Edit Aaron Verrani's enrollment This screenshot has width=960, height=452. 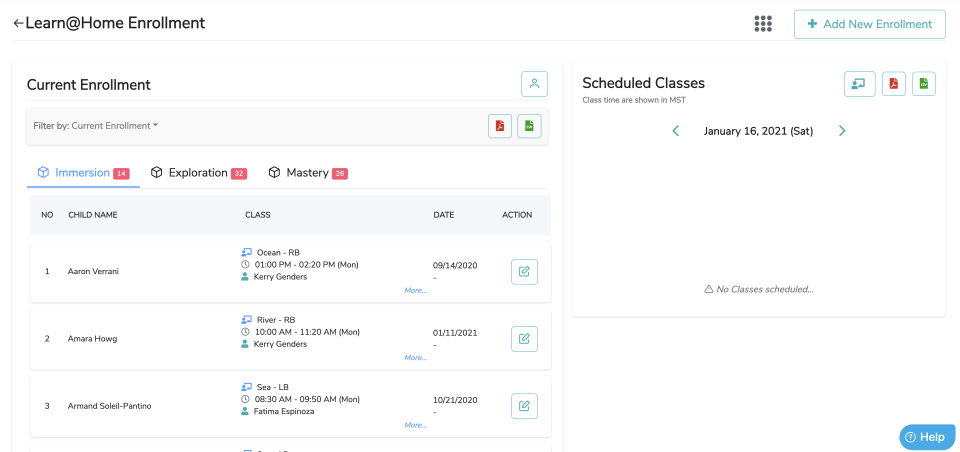point(524,271)
